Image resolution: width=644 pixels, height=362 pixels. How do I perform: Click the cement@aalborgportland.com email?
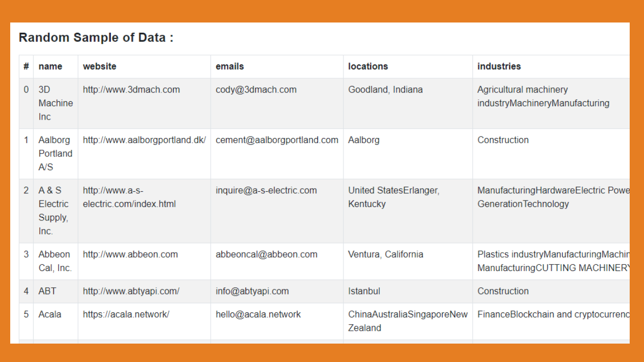[x=277, y=140]
